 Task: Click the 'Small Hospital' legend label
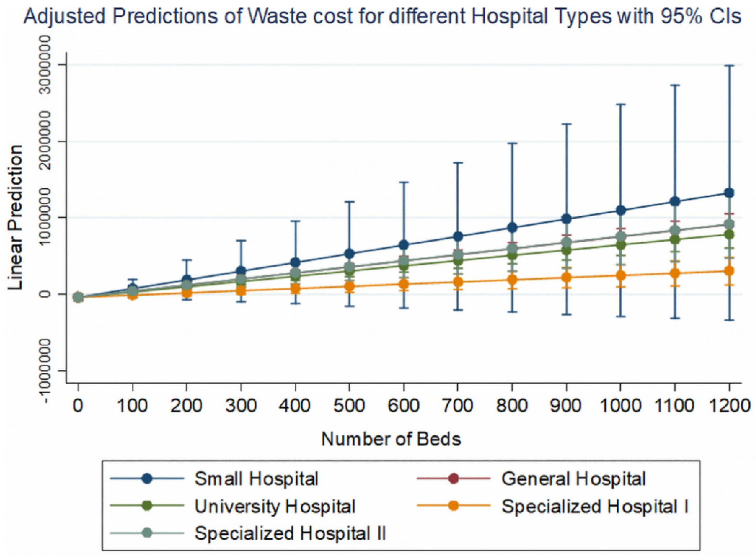tap(256, 478)
